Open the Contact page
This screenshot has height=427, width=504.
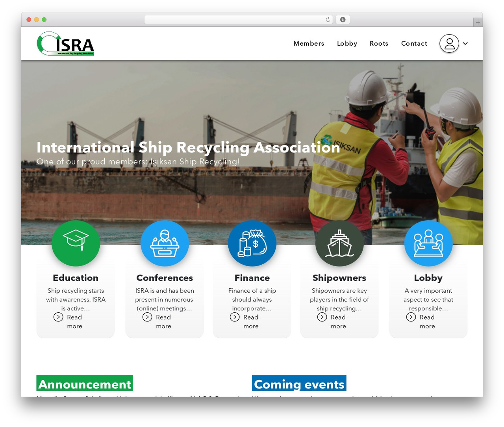coord(414,43)
